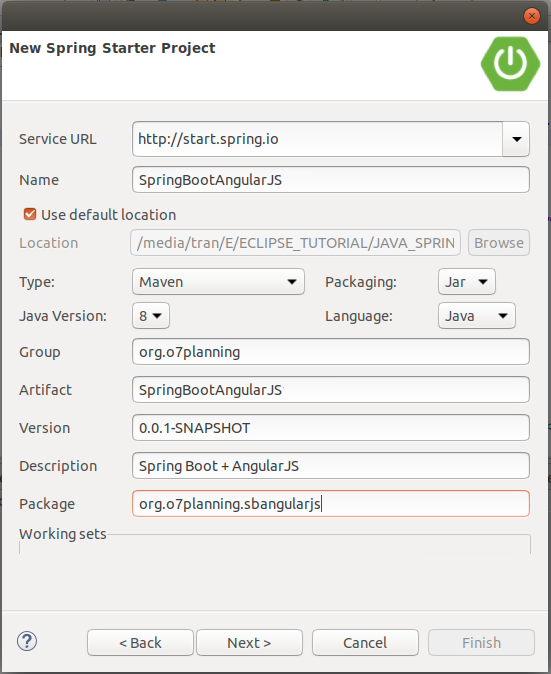Click into the Group text field
This screenshot has height=674, width=551.
click(331, 352)
